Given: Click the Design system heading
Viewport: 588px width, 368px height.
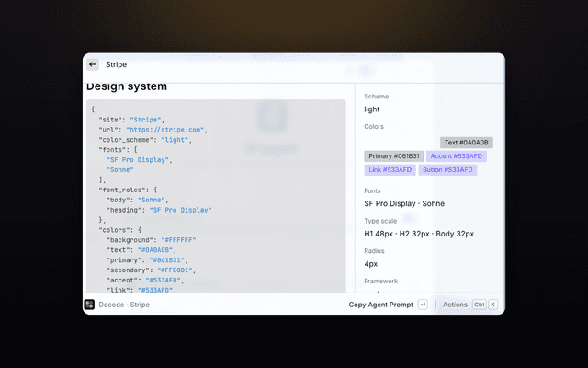Looking at the screenshot, I should (x=127, y=86).
